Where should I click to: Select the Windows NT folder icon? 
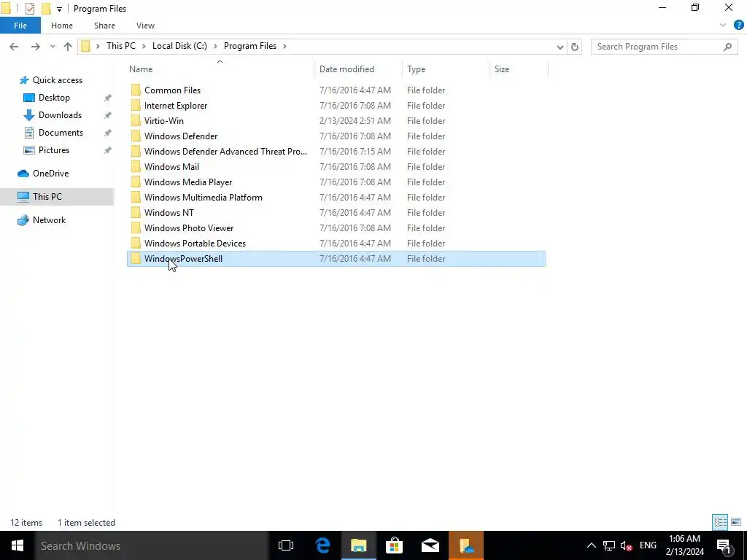pyautogui.click(x=136, y=212)
